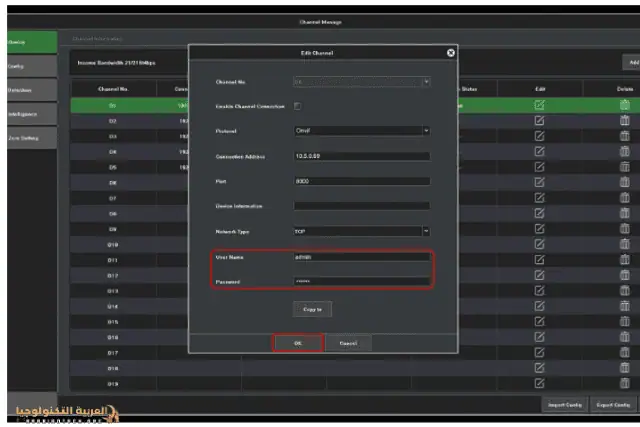The width and height of the screenshot is (640, 427).
Task: Click the edit icon in row D7
Action: pyautogui.click(x=539, y=198)
